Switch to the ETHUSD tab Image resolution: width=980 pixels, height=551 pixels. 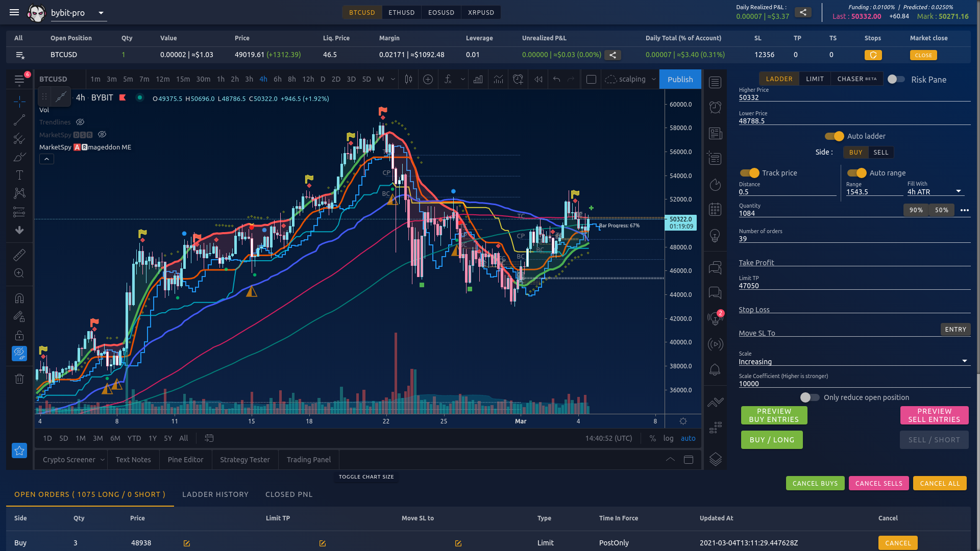(401, 12)
